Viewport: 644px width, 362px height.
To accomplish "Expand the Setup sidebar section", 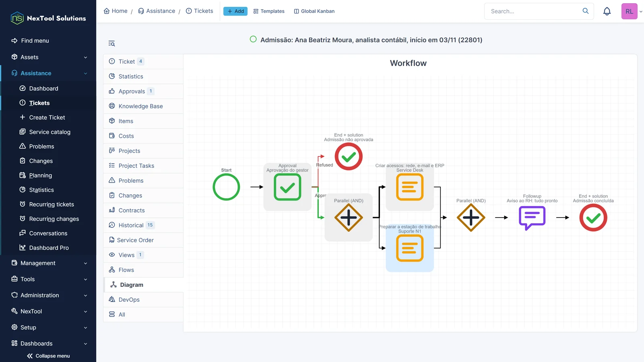I will tap(48, 327).
